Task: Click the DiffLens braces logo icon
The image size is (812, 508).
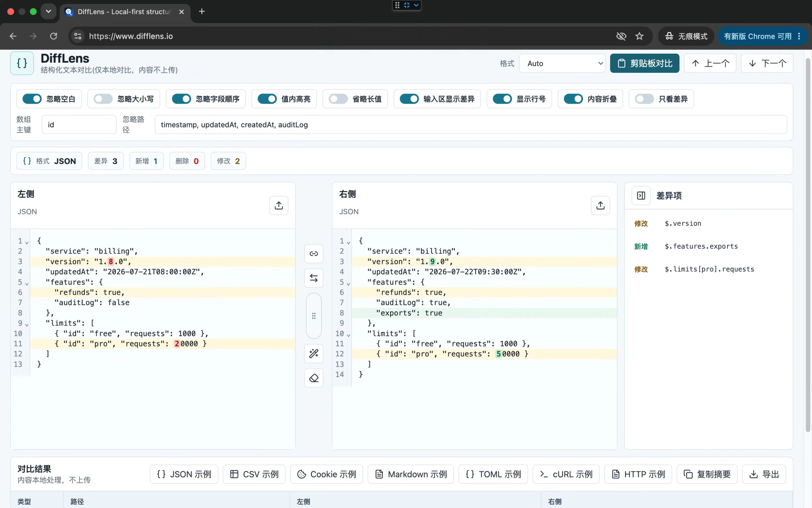Action: 22,63
